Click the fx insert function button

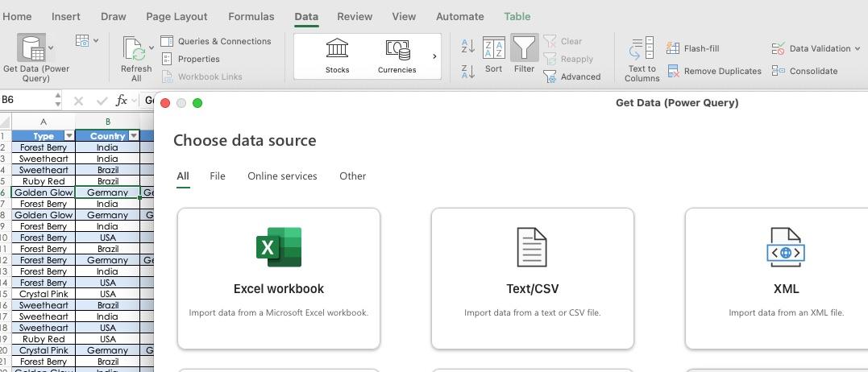(121, 101)
